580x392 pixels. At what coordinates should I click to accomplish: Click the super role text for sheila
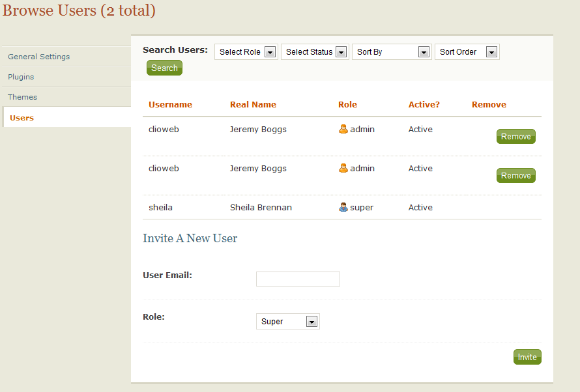pos(362,207)
